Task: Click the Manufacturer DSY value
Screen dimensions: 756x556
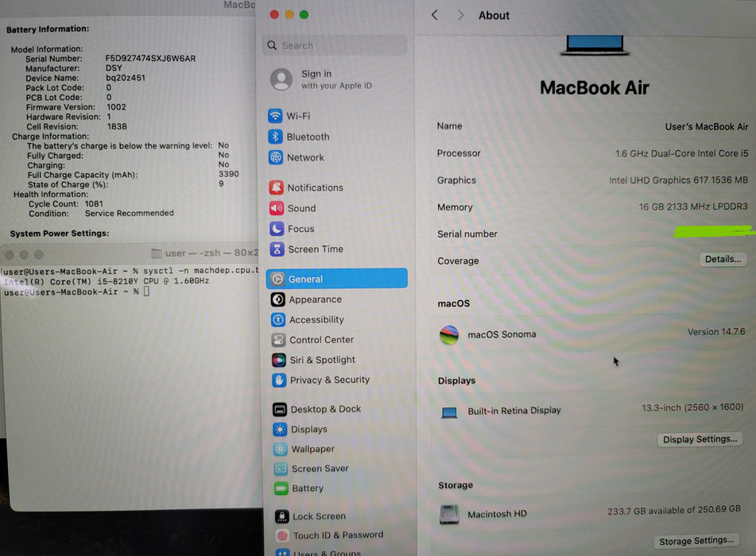Action: (x=114, y=68)
